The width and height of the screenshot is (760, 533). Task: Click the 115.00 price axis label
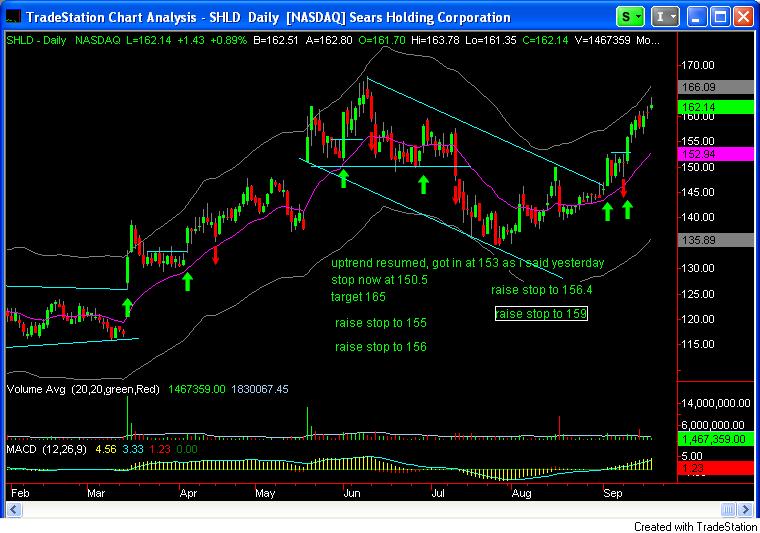pyautogui.click(x=698, y=344)
